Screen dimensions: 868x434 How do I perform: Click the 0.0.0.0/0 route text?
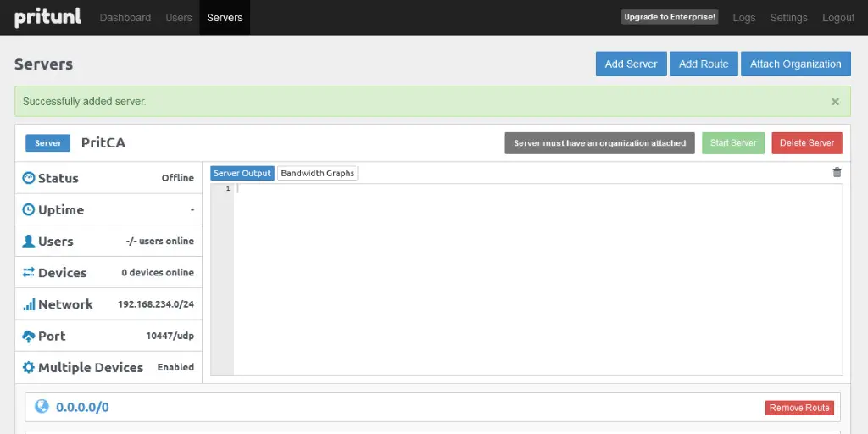point(82,408)
